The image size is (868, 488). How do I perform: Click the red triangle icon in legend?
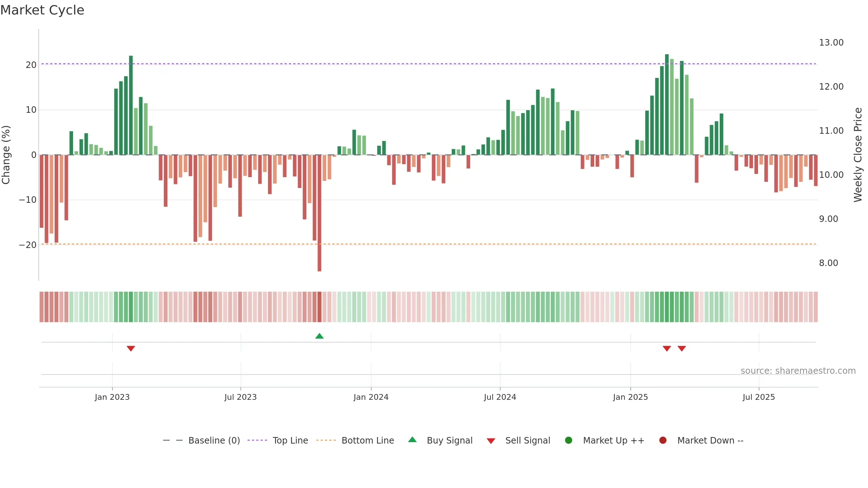pyautogui.click(x=491, y=441)
